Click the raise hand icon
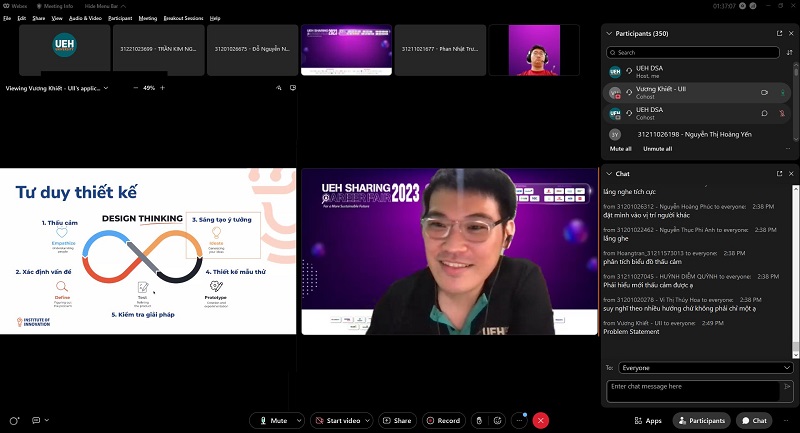Image resolution: width=800 pixels, height=433 pixels. point(479,421)
